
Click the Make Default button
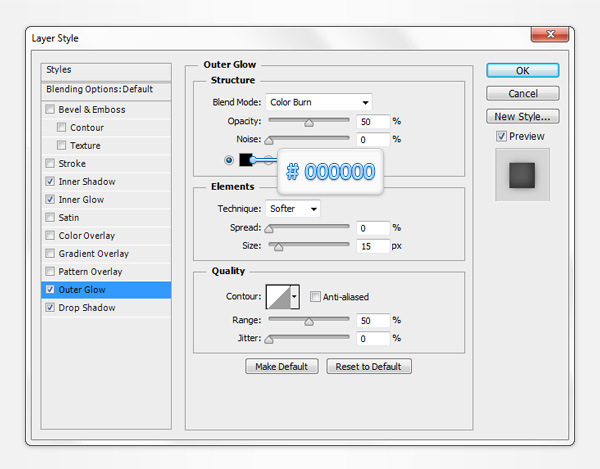(x=282, y=366)
